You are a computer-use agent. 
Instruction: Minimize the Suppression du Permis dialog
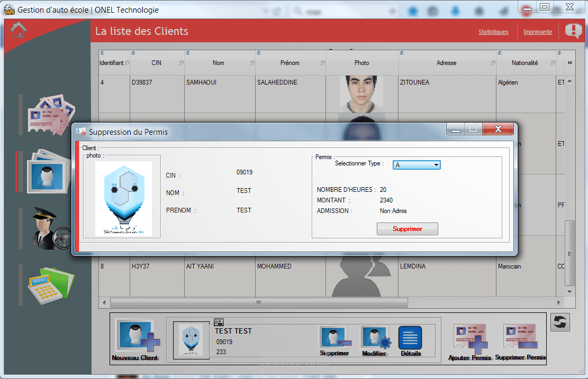tap(456, 129)
